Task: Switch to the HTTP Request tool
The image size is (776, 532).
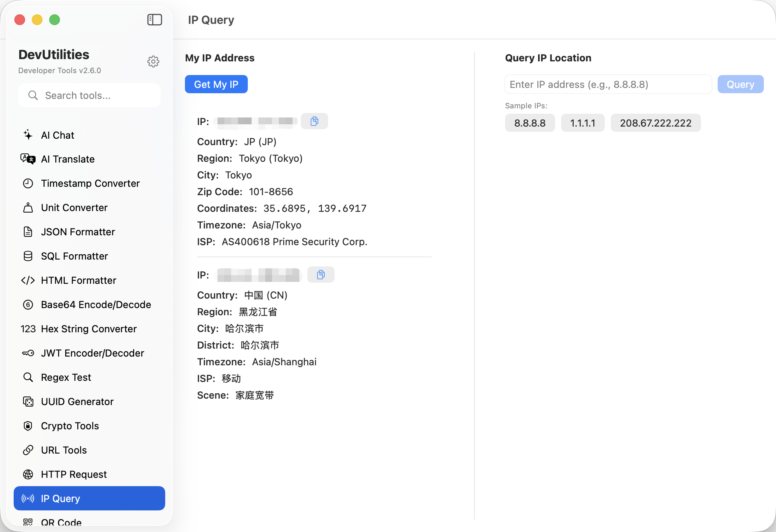Action: point(74,474)
